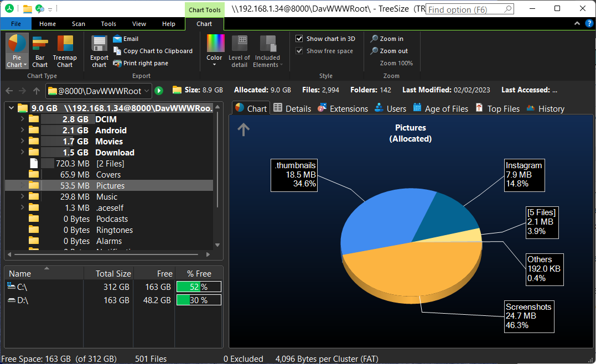Open the Tools ribbon tab
The height and width of the screenshot is (364, 596).
[x=108, y=24]
